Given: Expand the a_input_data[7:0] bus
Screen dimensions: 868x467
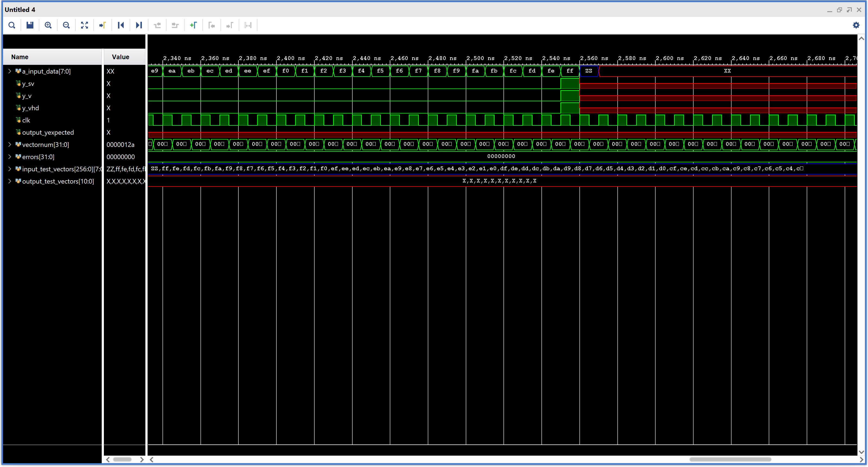Looking at the screenshot, I should tap(10, 71).
